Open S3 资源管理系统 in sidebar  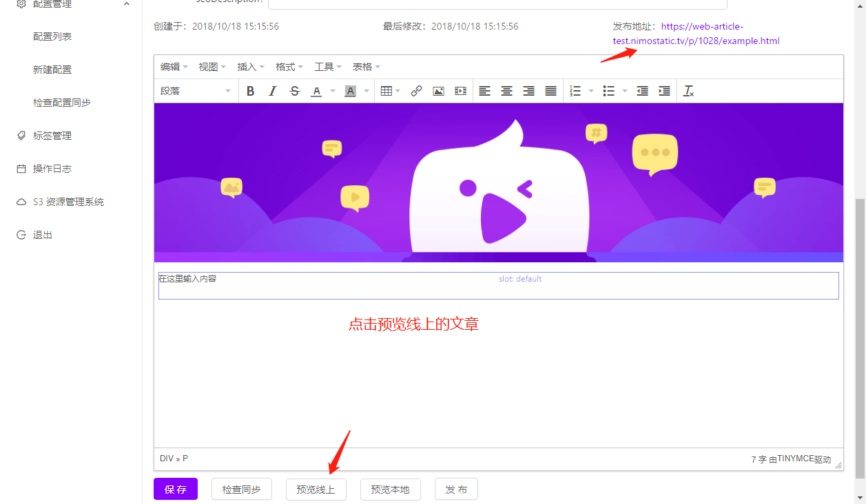click(x=69, y=202)
